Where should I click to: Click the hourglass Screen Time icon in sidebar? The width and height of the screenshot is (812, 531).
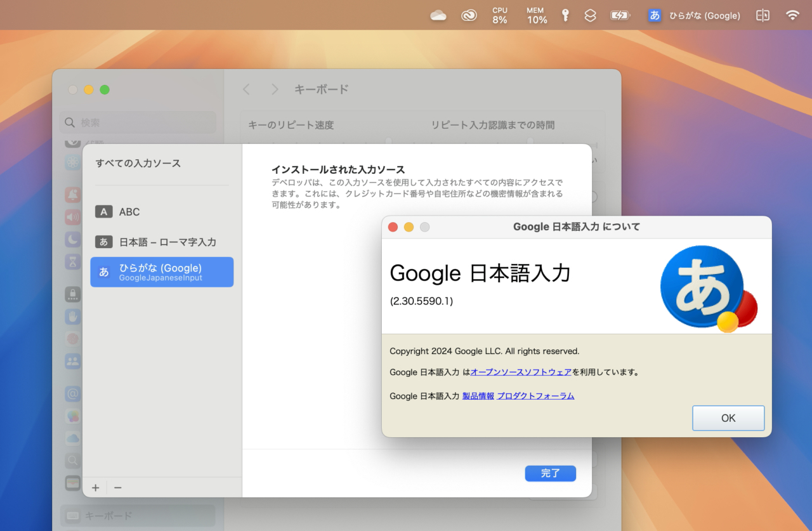pos(73,262)
